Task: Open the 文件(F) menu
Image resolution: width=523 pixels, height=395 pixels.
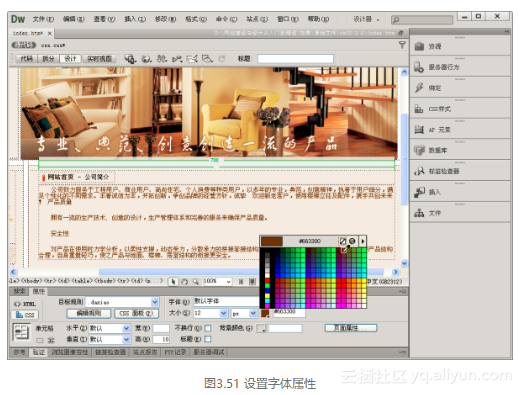Action: point(43,19)
